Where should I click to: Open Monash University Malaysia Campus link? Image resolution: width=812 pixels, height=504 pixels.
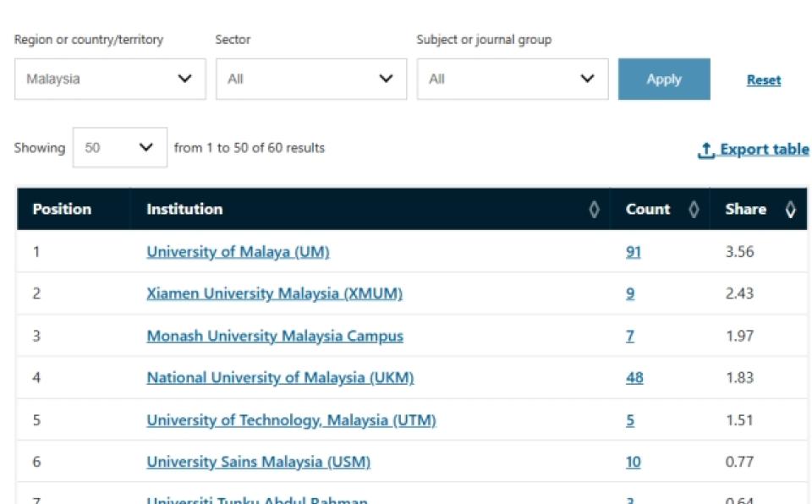pyautogui.click(x=275, y=336)
